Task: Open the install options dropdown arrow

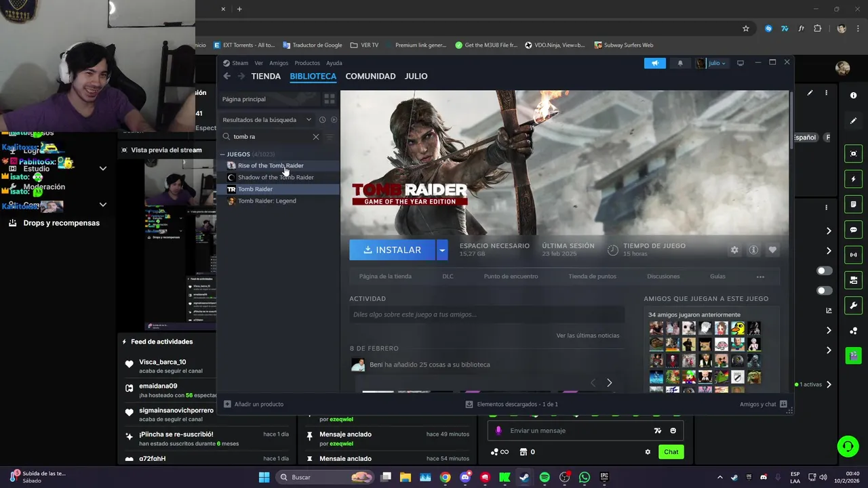Action: coord(442,250)
